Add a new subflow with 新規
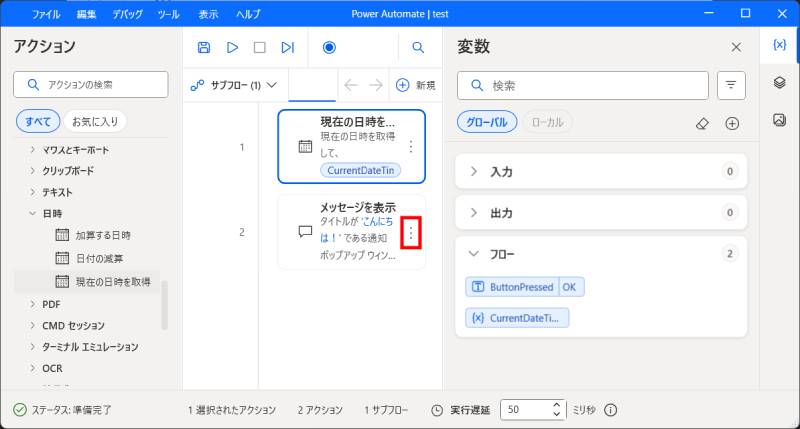The image size is (800, 429). [415, 85]
